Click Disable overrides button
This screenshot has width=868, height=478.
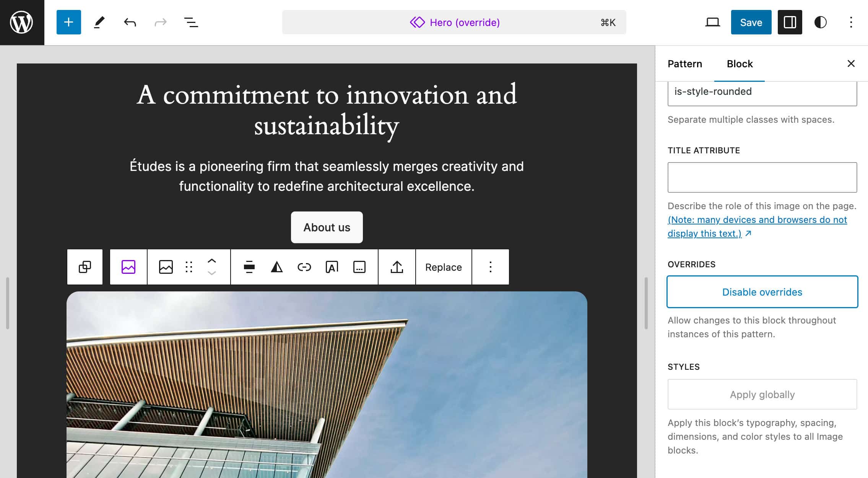pyautogui.click(x=762, y=291)
